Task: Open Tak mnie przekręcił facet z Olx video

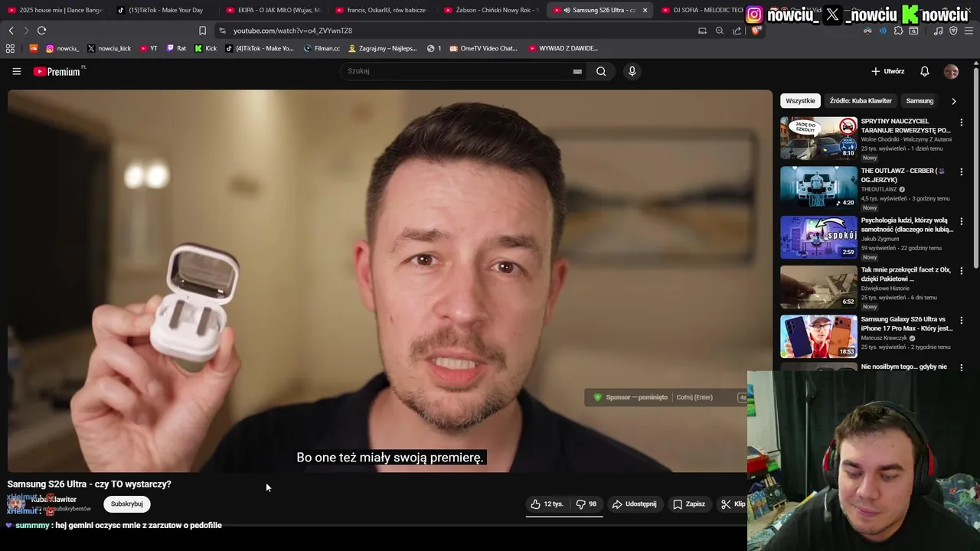Action: pos(818,287)
